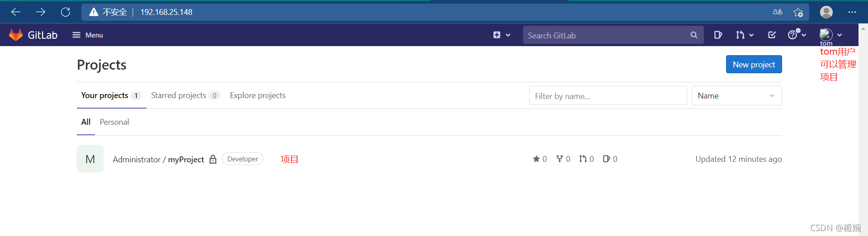Click the Search GitLab field
The height and width of the screenshot is (236, 868).
613,35
